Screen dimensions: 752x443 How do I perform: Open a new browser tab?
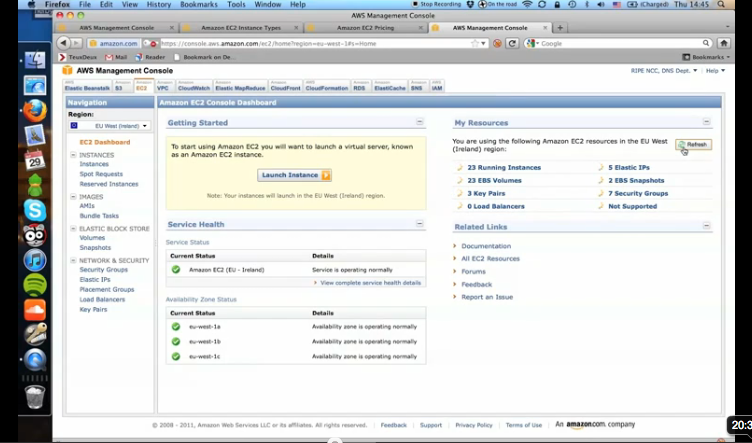coord(560,28)
